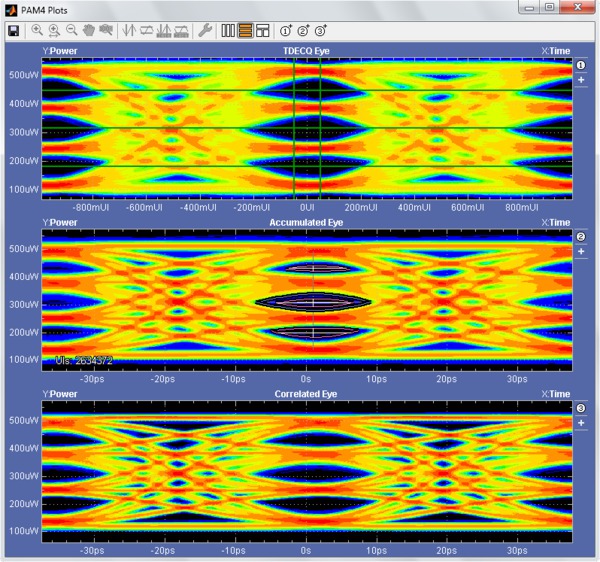The image size is (600, 562).
Task: Click the left vertical green cursor line
Action: coord(294,129)
